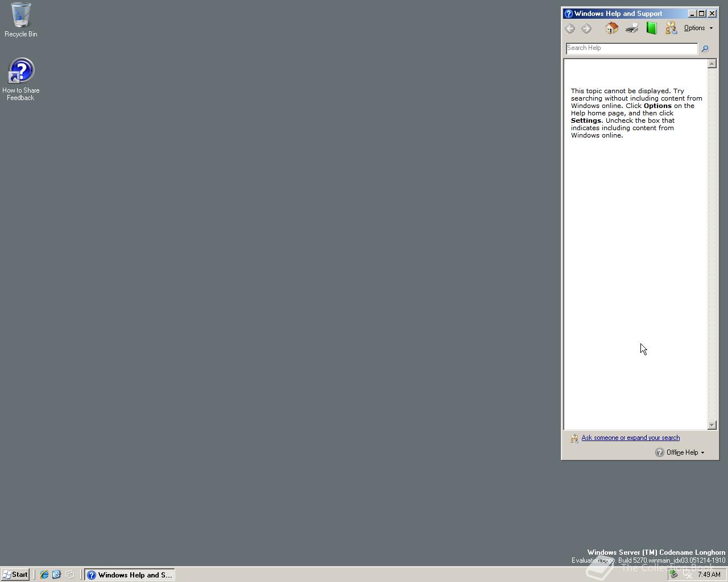Close the Windows Help and Support window
Screen dimensions: 728x582
click(x=712, y=14)
